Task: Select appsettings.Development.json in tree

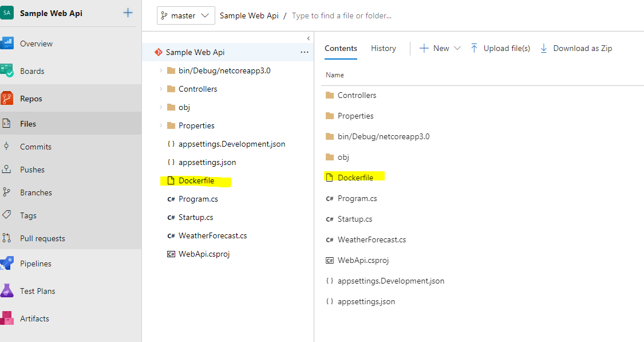Action: 232,144
